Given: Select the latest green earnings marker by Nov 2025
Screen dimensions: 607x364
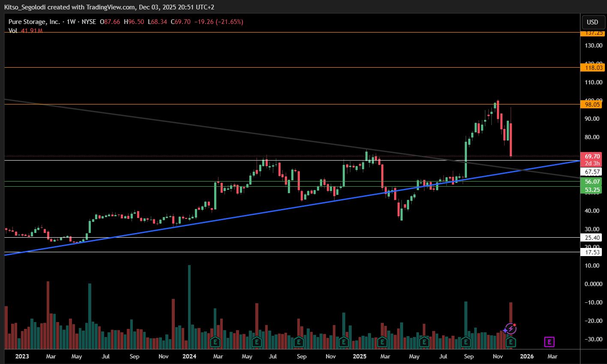Looking at the screenshot, I should tap(511, 342).
